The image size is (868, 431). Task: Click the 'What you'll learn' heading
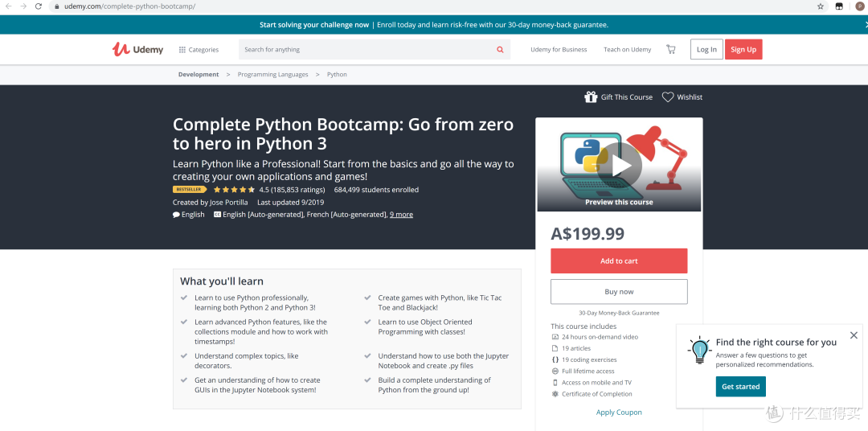(222, 281)
